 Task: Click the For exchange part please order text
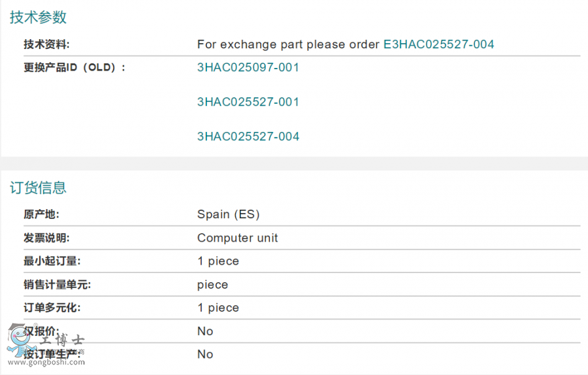click(x=288, y=44)
